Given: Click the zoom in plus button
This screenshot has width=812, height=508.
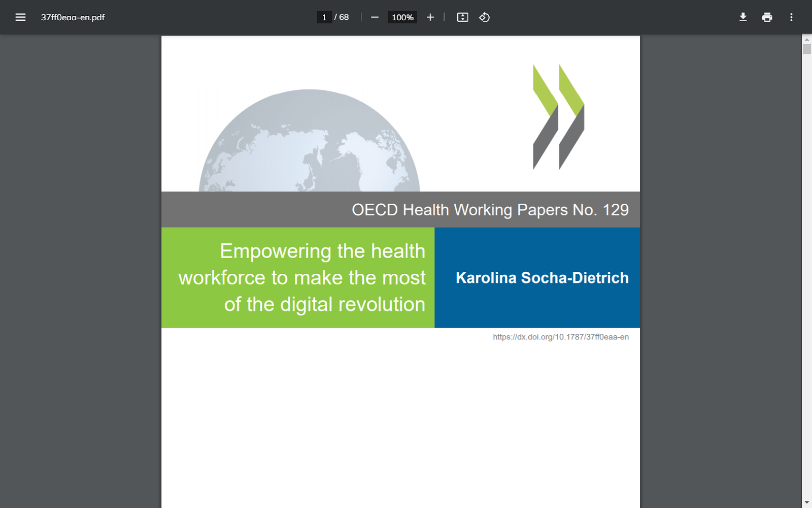Looking at the screenshot, I should point(430,17).
